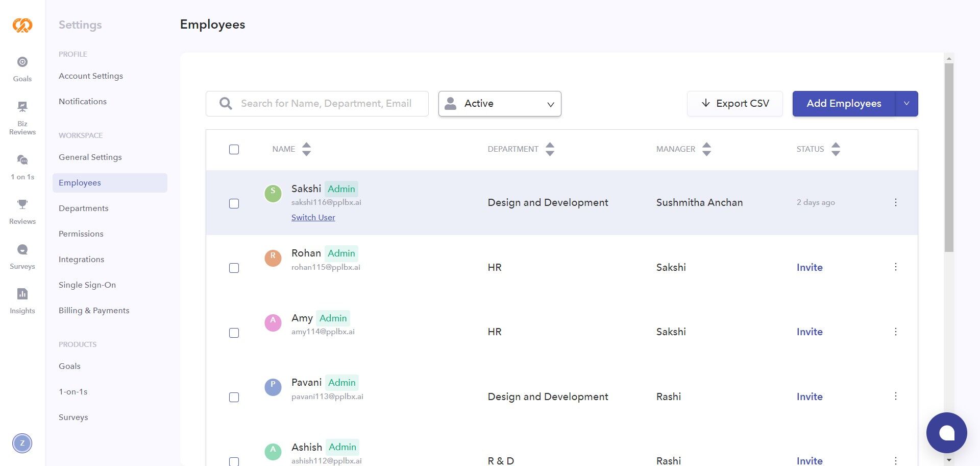Click the search employees input field
The image size is (980, 466).
click(x=326, y=104)
